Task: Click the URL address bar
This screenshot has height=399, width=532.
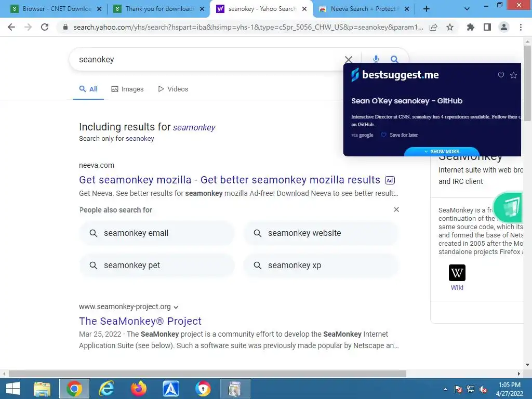Action: click(248, 27)
